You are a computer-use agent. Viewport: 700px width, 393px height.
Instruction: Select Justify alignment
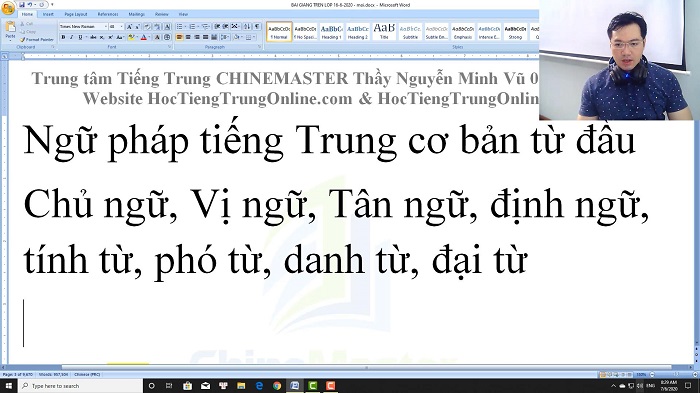(x=205, y=38)
